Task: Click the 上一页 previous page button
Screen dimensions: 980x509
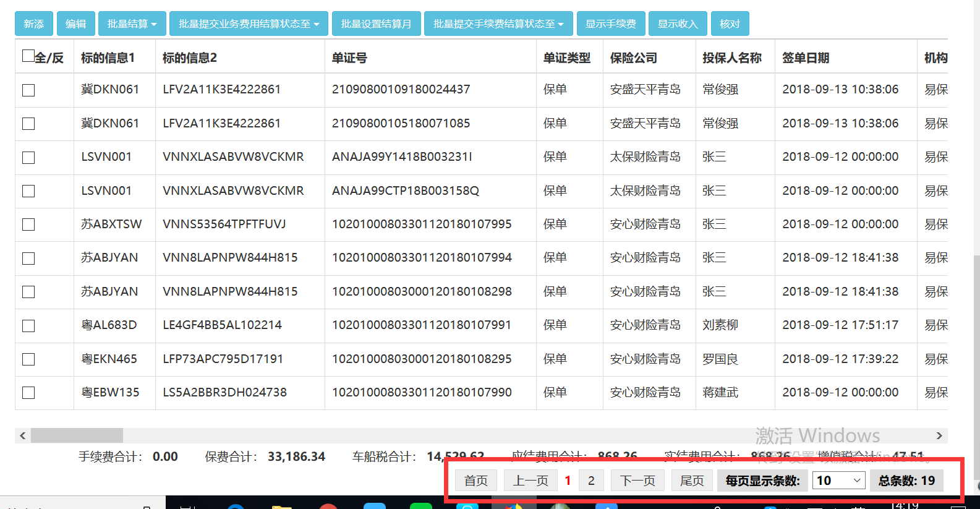Action: pyautogui.click(x=531, y=481)
